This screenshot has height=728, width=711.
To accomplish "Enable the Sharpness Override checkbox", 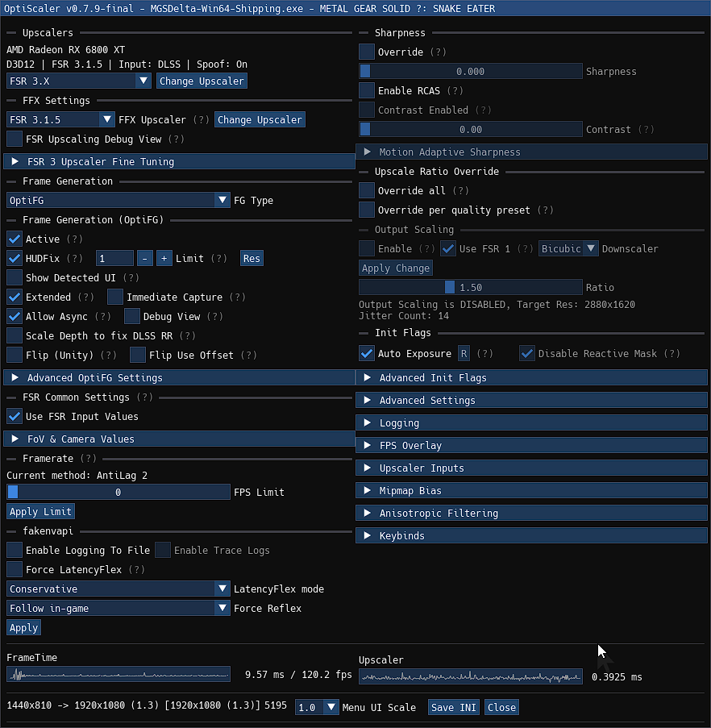I will tap(367, 52).
